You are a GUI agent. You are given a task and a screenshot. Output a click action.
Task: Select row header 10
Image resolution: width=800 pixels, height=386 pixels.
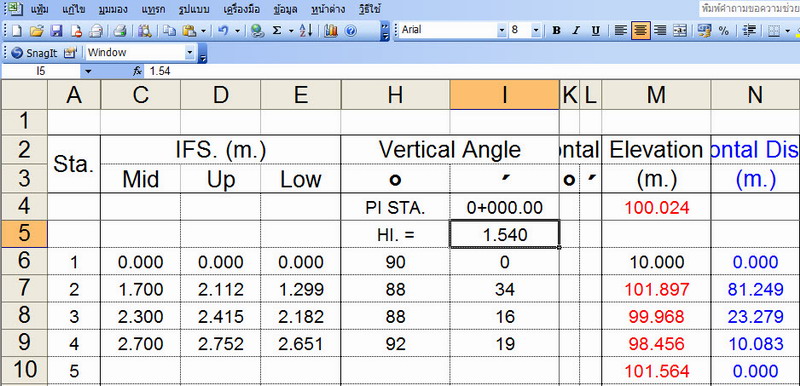pyautogui.click(x=24, y=369)
